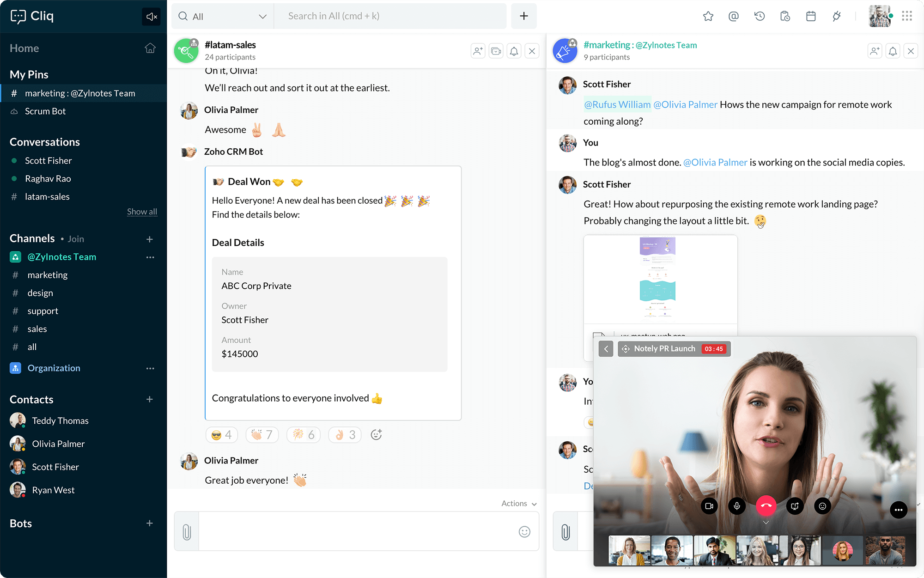Viewport: 924px width, 578px height.
Task: Open Organization more options ellipsis
Action: click(x=150, y=368)
